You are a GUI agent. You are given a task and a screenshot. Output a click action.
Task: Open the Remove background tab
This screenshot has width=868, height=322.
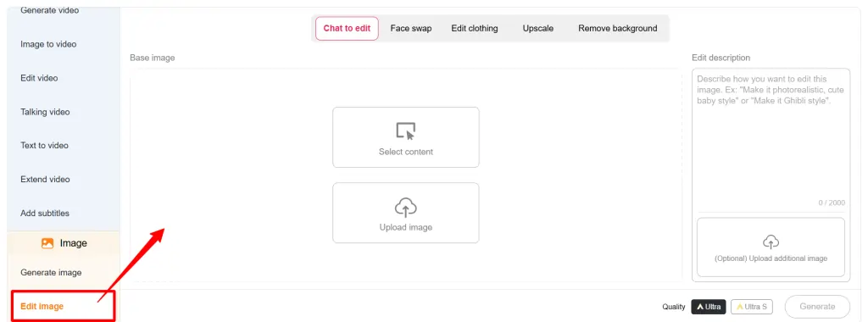click(618, 28)
